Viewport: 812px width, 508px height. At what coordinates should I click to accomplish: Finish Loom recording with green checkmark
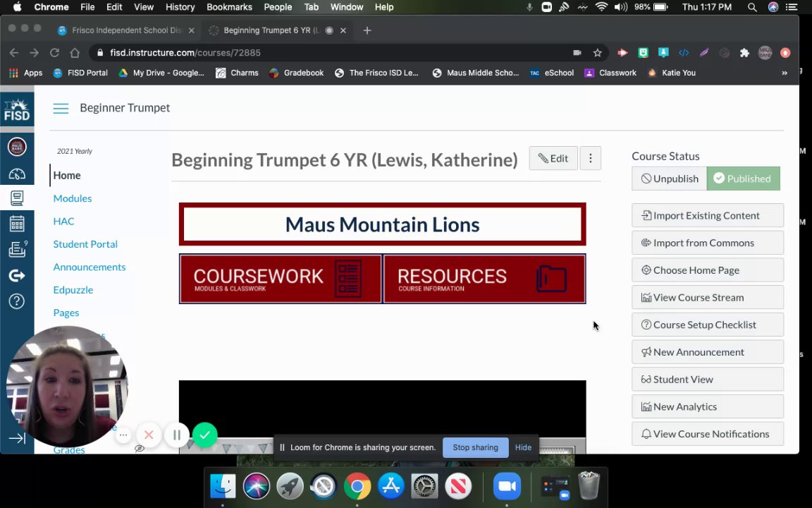point(204,435)
